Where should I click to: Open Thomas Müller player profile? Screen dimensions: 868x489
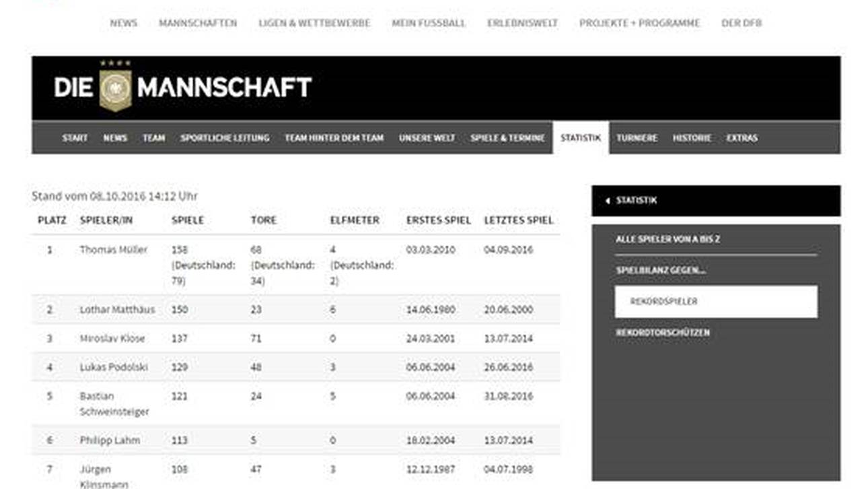coord(113,250)
